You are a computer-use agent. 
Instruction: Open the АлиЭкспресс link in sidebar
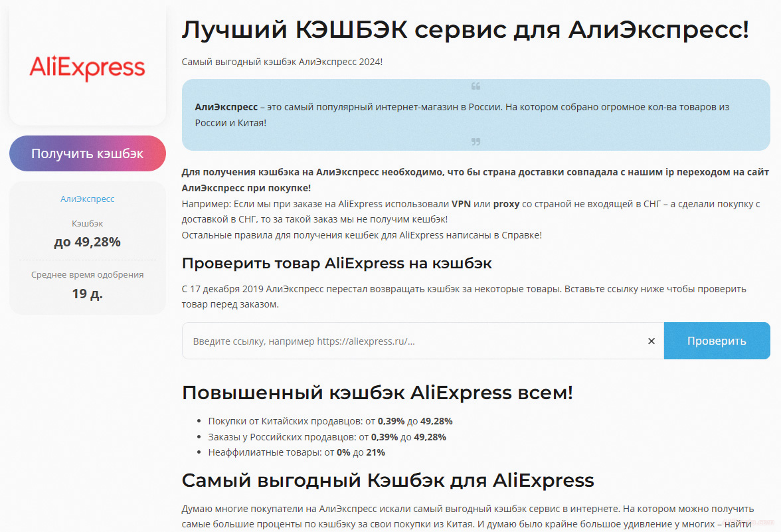pyautogui.click(x=87, y=199)
